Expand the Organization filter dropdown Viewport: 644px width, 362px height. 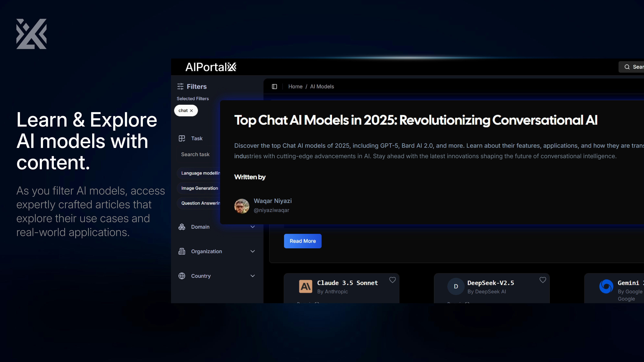(x=253, y=251)
